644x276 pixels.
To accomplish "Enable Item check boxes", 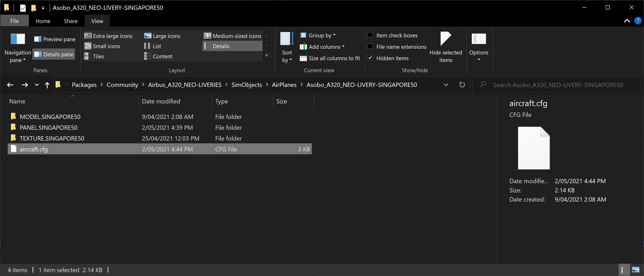I will tap(370, 35).
